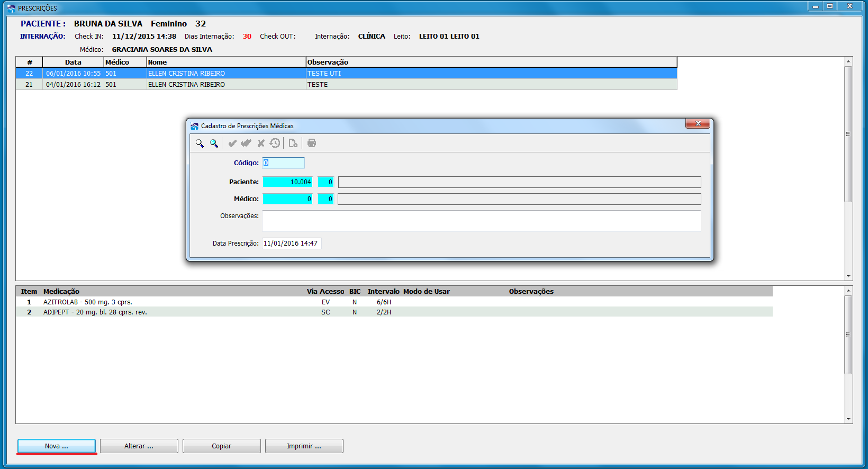This screenshot has width=868, height=469.
Task: Click the Imprimir ... button
Action: click(304, 446)
